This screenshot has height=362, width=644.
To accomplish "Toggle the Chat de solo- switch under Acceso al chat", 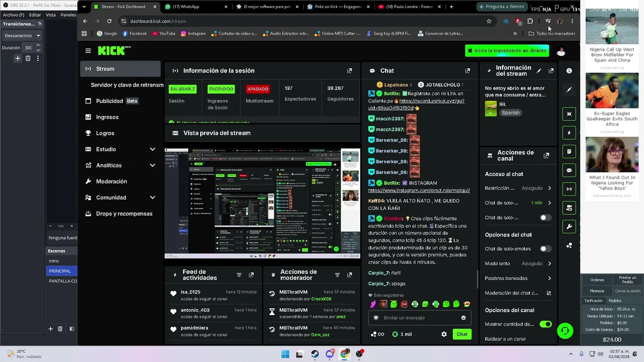I will pyautogui.click(x=545, y=218).
